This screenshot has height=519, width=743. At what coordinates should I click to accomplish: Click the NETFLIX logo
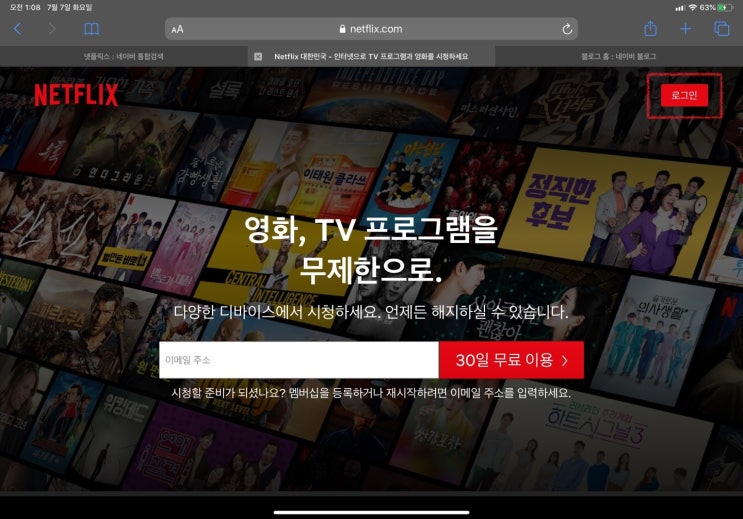76,95
